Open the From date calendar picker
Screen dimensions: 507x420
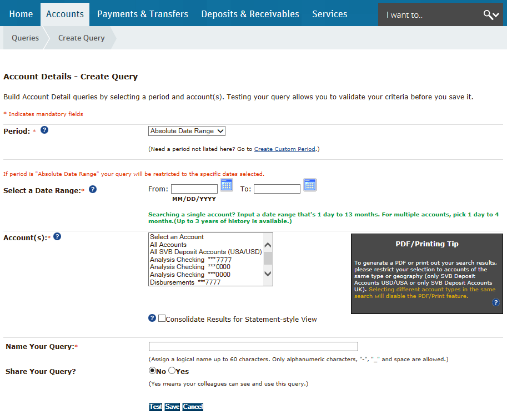(227, 185)
